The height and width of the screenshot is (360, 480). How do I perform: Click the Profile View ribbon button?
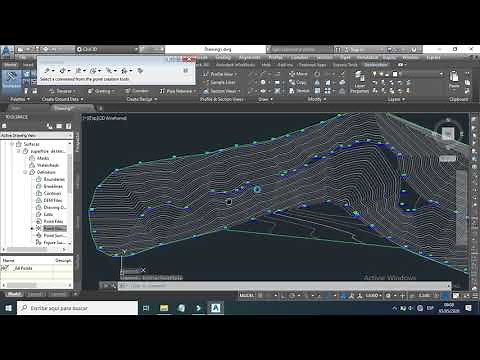220,74
